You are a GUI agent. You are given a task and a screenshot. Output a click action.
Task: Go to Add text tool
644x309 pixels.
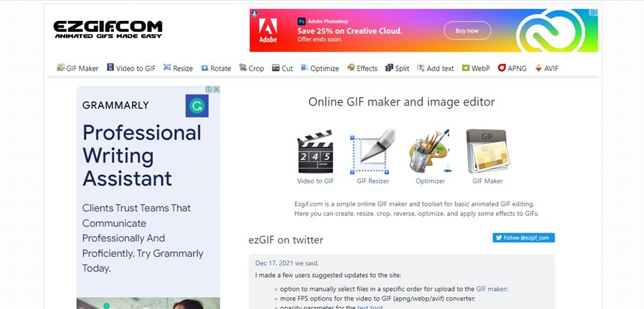pos(434,68)
